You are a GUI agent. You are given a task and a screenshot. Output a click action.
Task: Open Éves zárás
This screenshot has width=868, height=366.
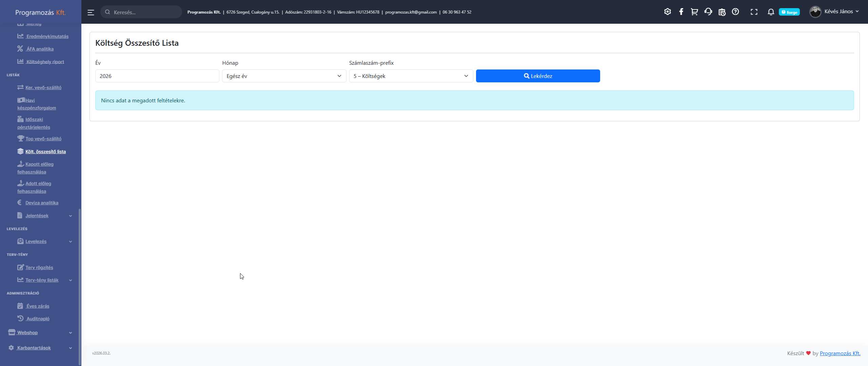point(38,306)
